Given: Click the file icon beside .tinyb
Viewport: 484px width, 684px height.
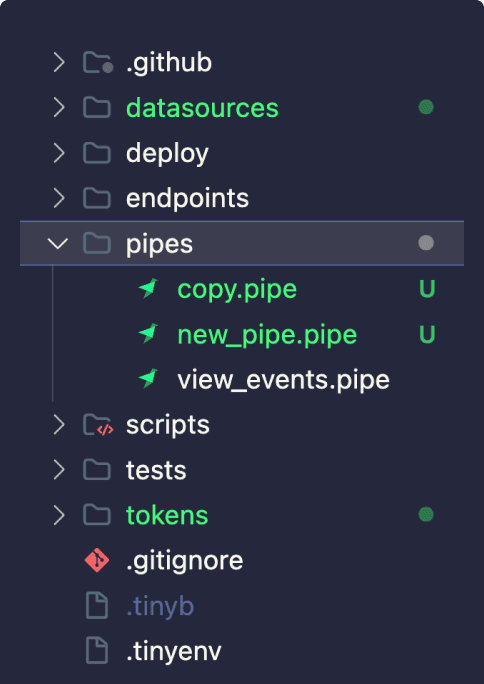Looking at the screenshot, I should click(x=97, y=605).
